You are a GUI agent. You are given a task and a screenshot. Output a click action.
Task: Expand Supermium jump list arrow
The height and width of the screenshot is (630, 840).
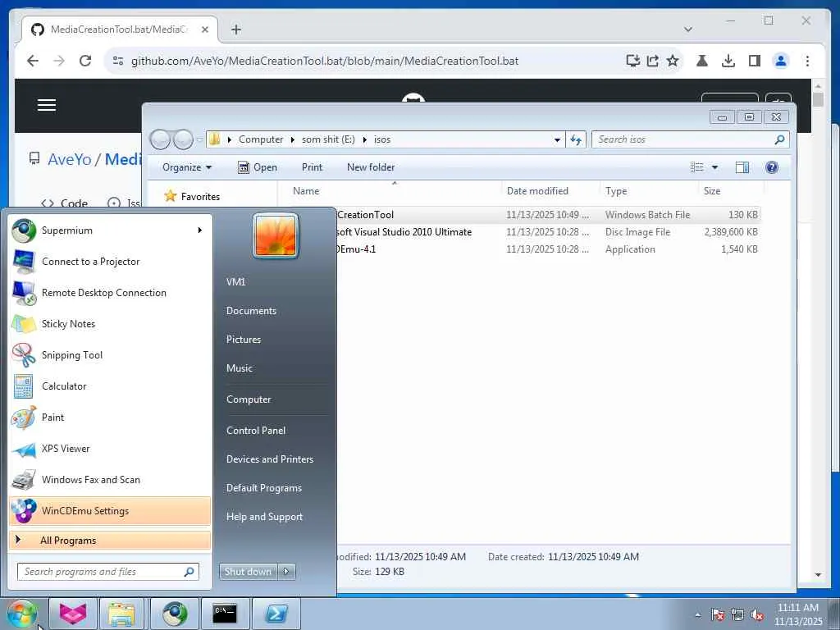(x=200, y=231)
